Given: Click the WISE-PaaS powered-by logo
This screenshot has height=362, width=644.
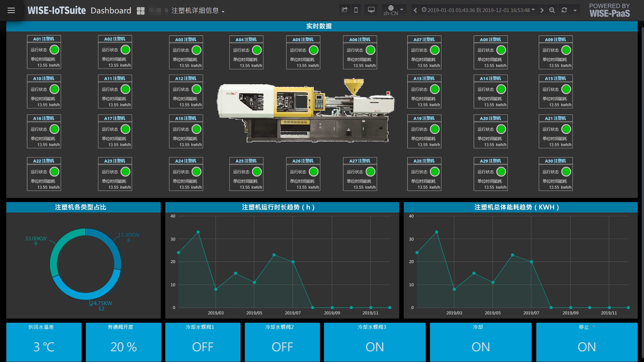Looking at the screenshot, I should 609,10.
